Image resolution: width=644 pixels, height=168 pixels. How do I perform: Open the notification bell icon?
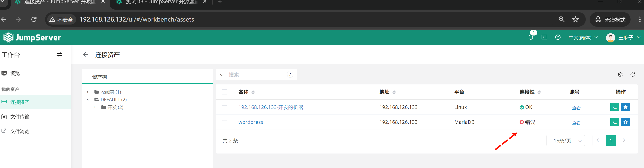(530, 38)
